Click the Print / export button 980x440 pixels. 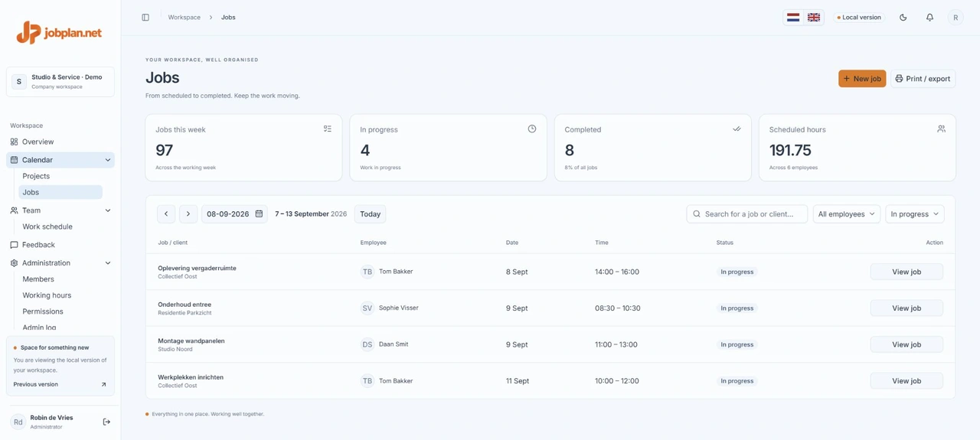click(x=923, y=79)
